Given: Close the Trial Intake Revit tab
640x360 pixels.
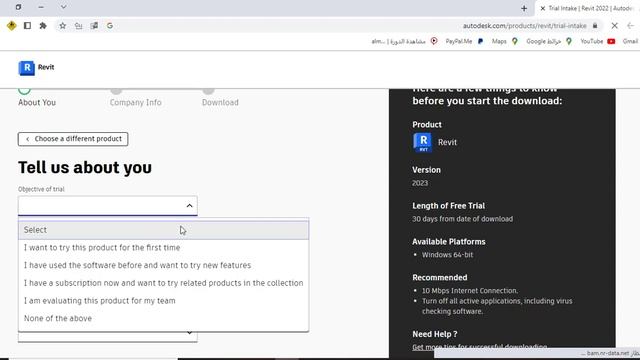Looking at the screenshot, I should coord(542,8).
